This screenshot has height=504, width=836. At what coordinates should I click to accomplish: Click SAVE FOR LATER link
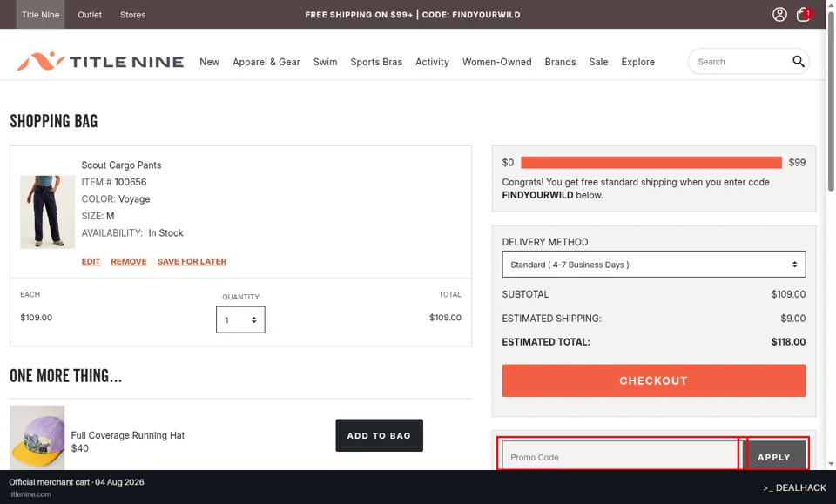(x=192, y=262)
